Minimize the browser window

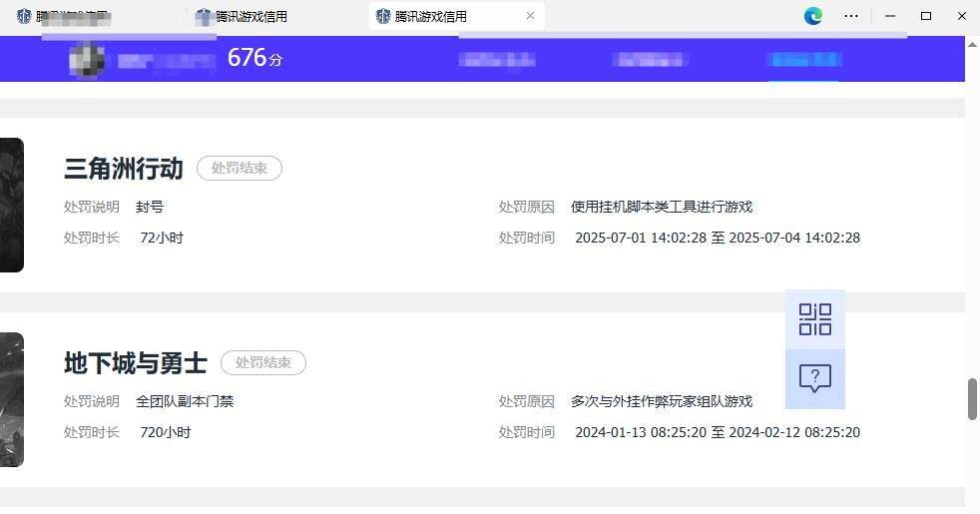click(x=890, y=16)
